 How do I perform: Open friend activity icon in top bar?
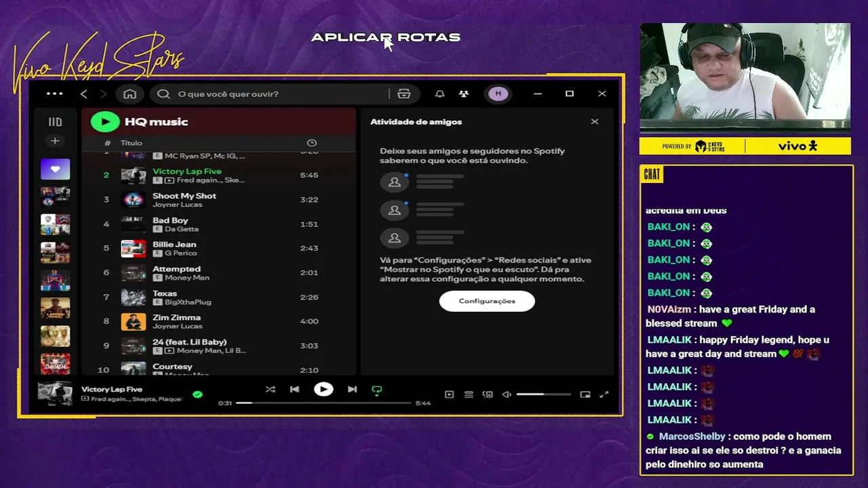[x=464, y=94]
